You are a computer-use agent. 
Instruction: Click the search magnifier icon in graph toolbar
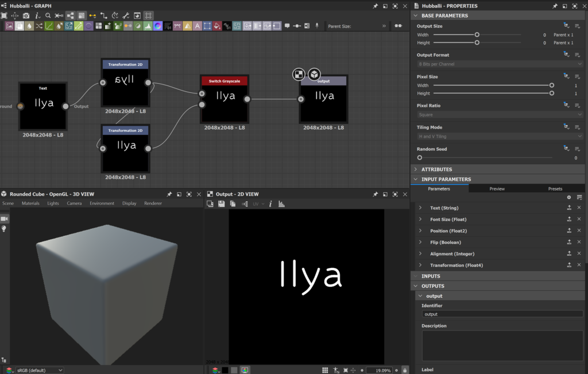tap(48, 15)
